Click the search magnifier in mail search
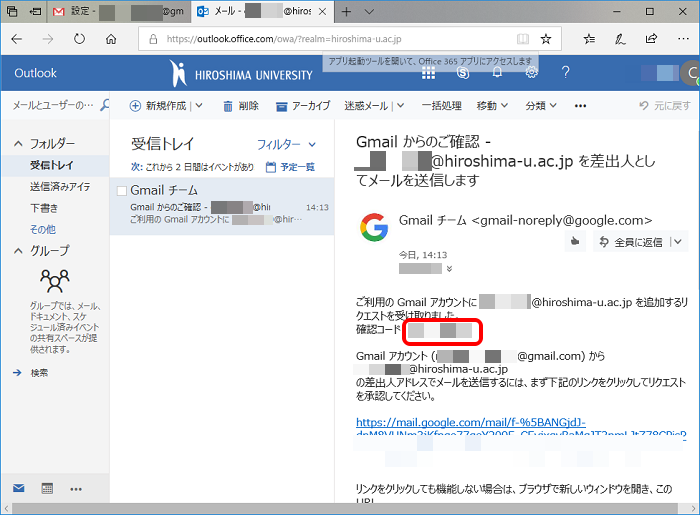The image size is (700, 515). coord(104,105)
